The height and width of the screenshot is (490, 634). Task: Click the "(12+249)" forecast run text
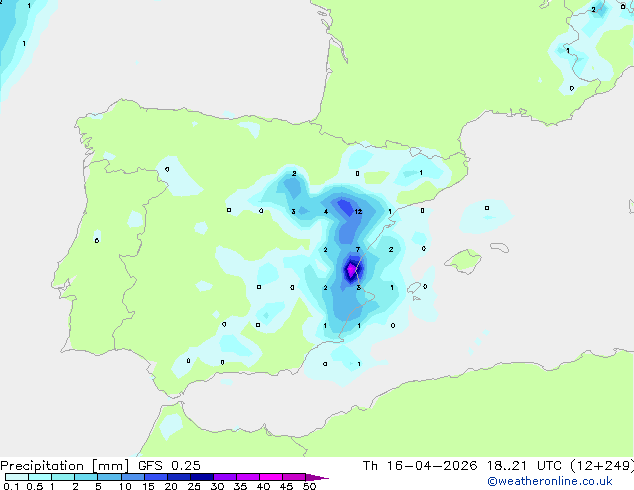point(602,466)
